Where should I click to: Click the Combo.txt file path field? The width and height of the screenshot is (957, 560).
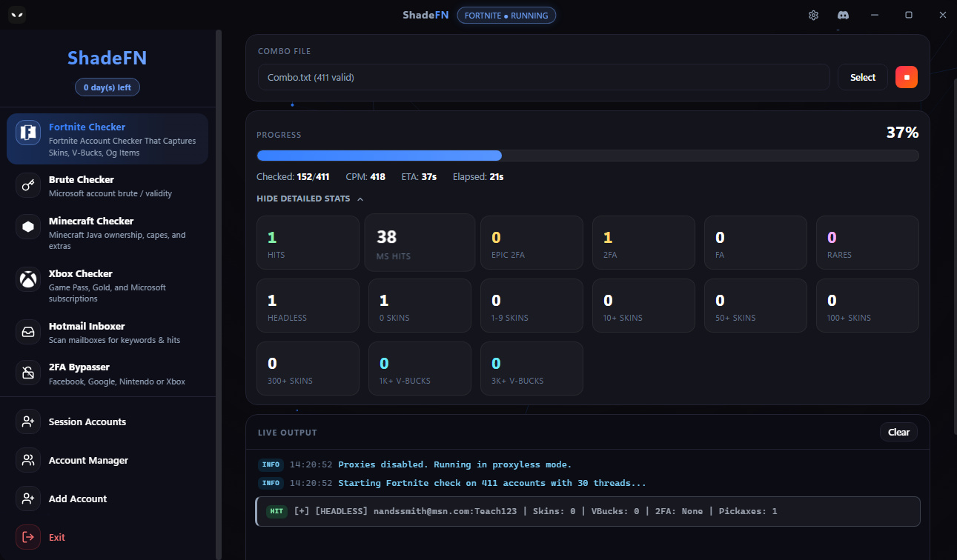click(543, 77)
